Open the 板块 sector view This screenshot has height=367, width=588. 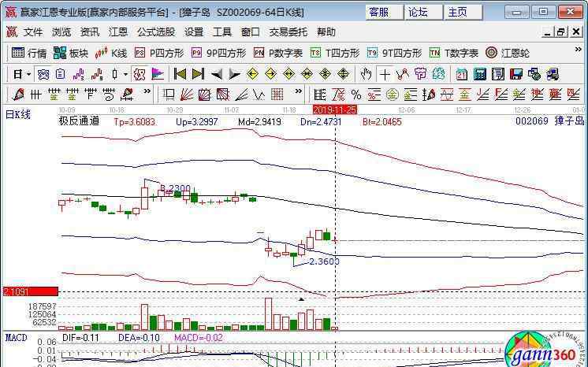(70, 53)
